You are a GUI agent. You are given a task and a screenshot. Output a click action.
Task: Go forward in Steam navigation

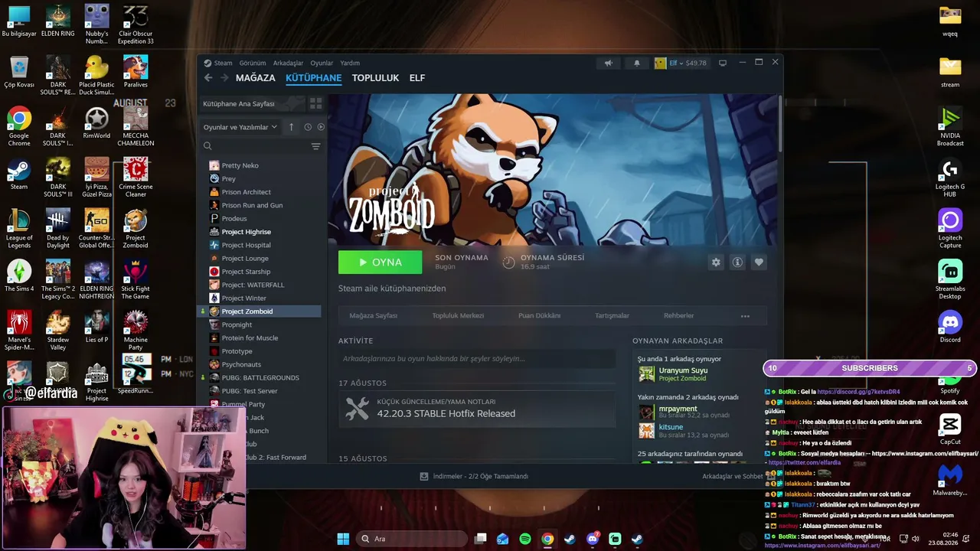(x=224, y=78)
